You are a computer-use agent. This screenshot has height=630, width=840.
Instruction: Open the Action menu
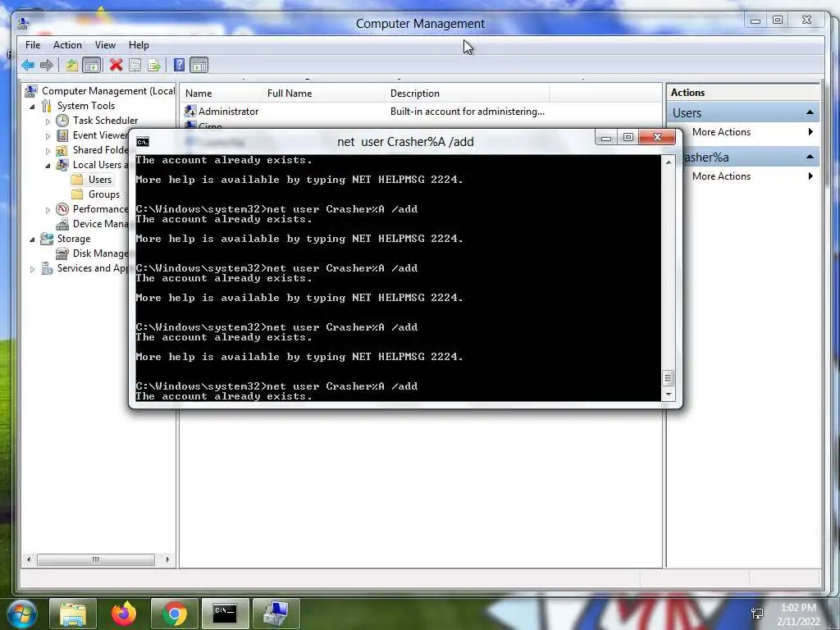(67, 45)
